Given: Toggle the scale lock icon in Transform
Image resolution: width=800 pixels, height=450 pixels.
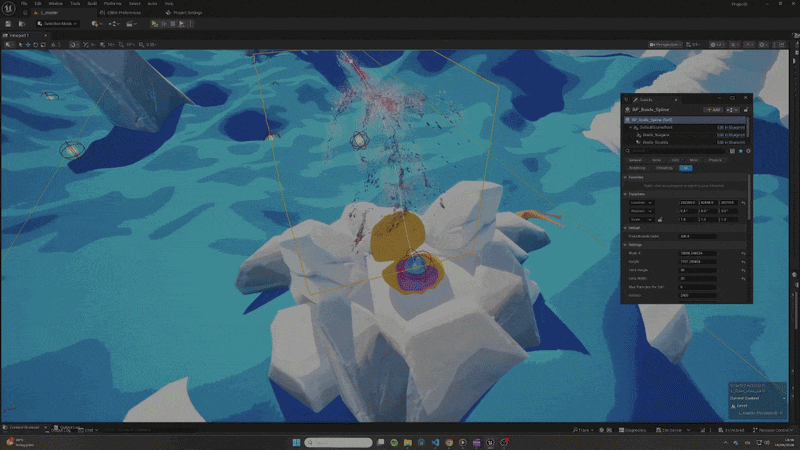Looking at the screenshot, I should [660, 219].
